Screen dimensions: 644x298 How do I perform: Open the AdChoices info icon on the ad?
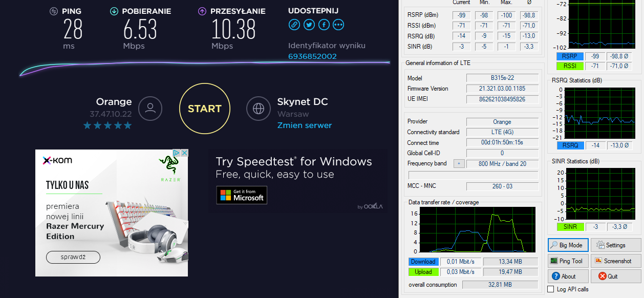coord(176,153)
